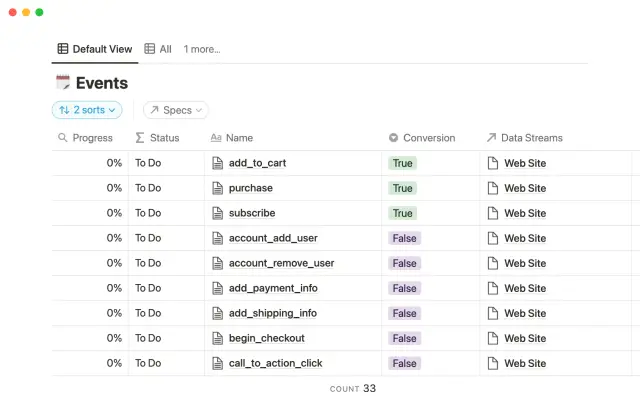The image size is (640, 400).
Task: Click To Do status in purchase row
Action: pyautogui.click(x=148, y=188)
